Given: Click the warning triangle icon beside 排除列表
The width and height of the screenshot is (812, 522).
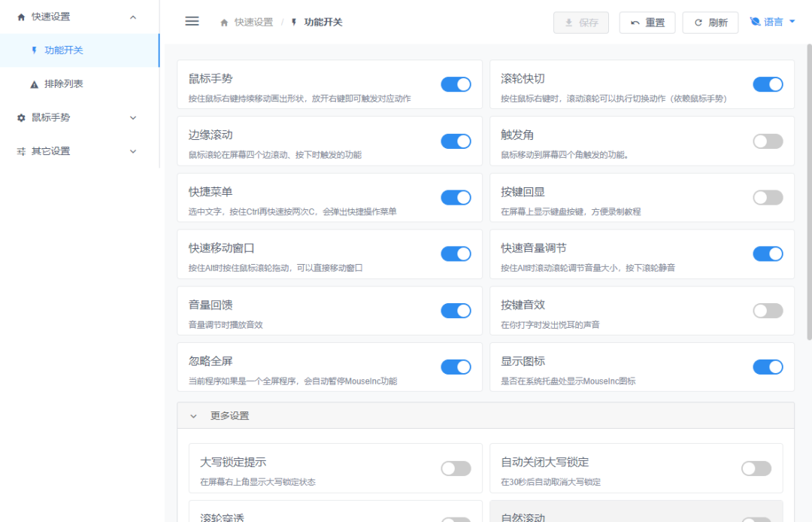Looking at the screenshot, I should point(34,84).
